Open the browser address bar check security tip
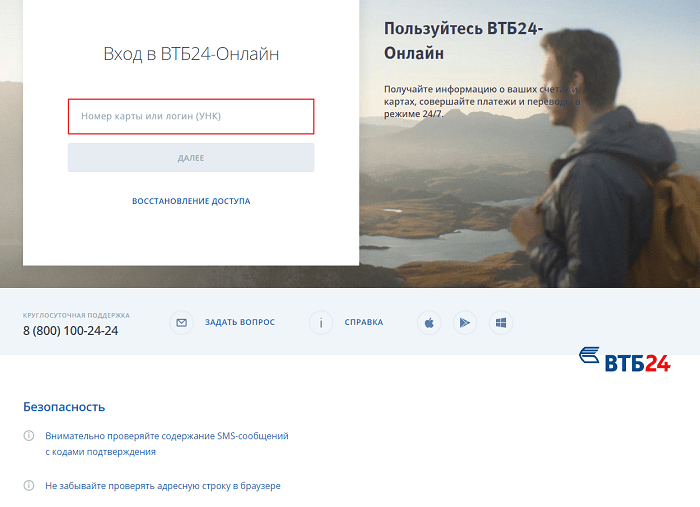This screenshot has width=700, height=507. (x=163, y=486)
